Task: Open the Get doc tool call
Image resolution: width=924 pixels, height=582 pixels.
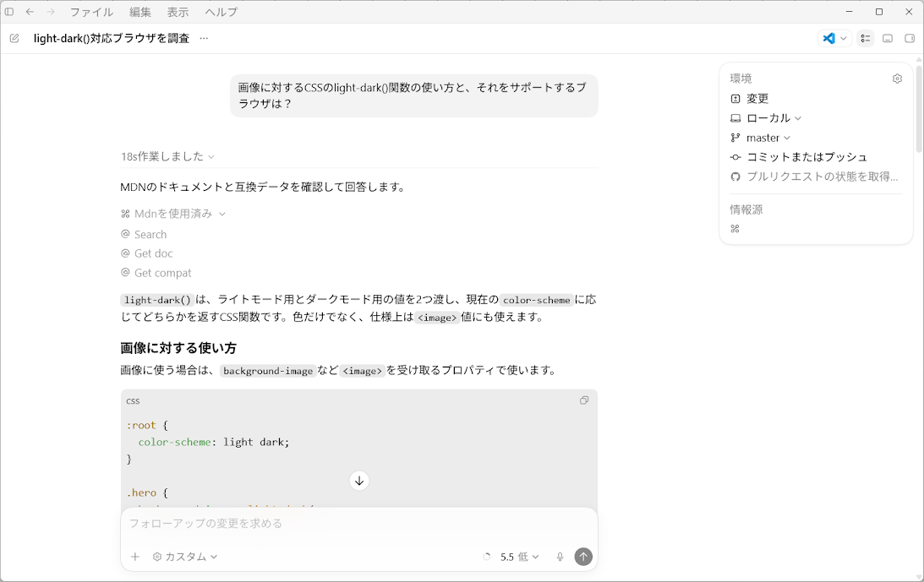Action: coord(147,253)
